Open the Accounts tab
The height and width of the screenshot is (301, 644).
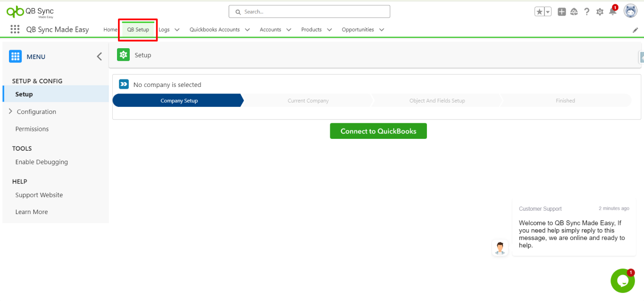tap(270, 29)
